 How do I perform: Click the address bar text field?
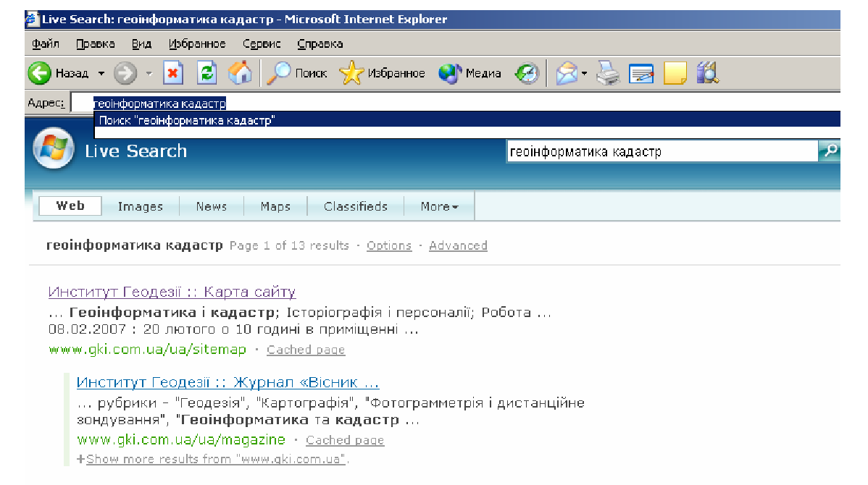[x=456, y=104]
